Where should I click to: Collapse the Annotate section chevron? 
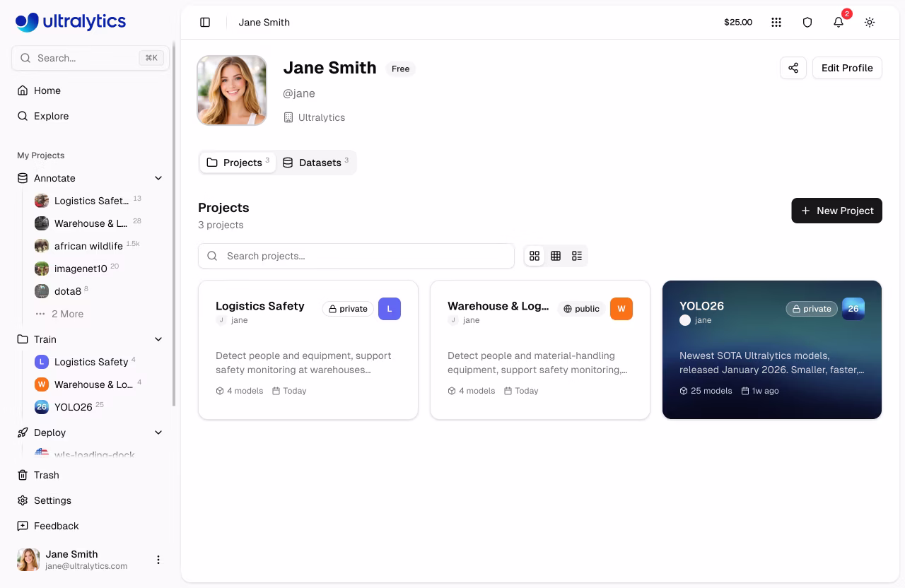pyautogui.click(x=158, y=178)
